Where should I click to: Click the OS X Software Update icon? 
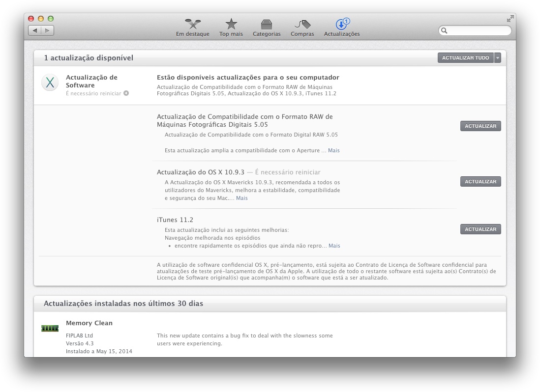(x=50, y=83)
